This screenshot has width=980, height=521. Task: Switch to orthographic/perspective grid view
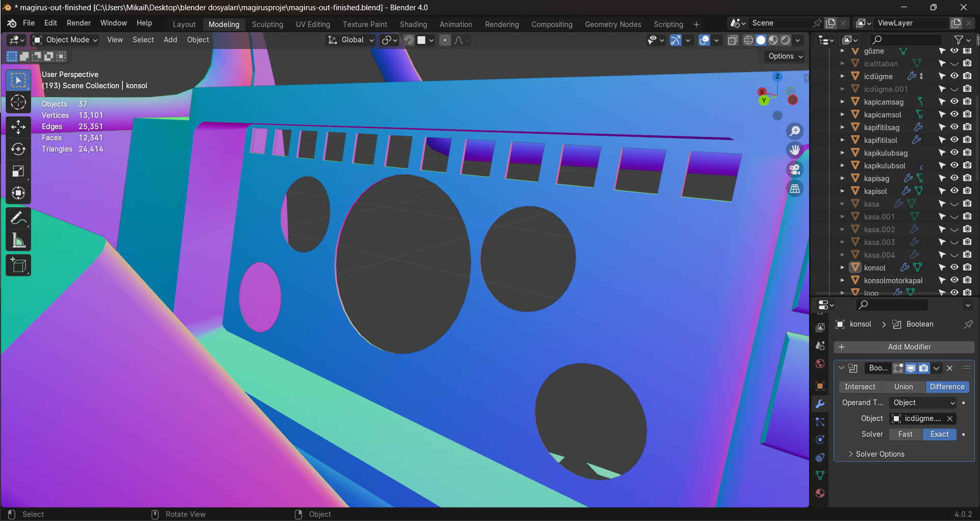[x=794, y=189]
